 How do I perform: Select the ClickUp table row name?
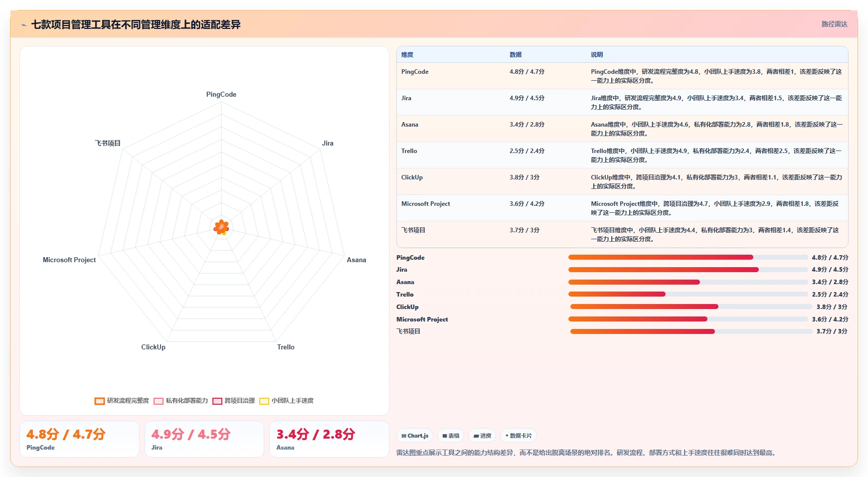tap(412, 177)
